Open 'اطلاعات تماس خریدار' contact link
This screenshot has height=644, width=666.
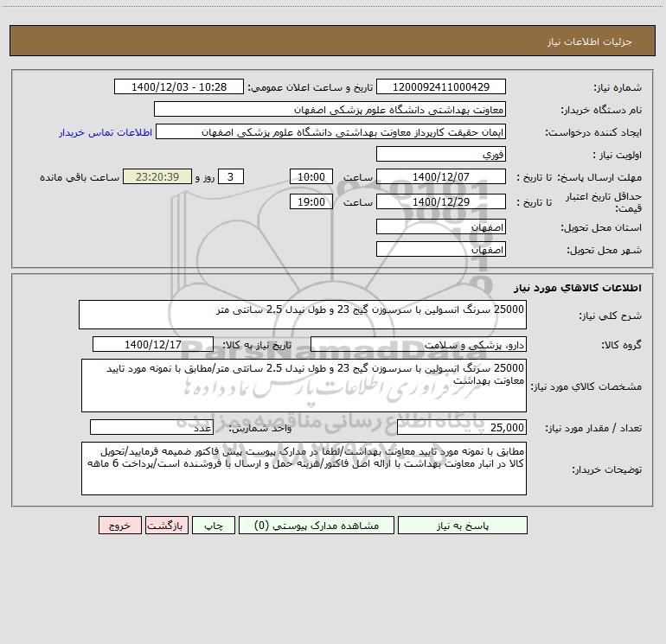tap(106, 132)
